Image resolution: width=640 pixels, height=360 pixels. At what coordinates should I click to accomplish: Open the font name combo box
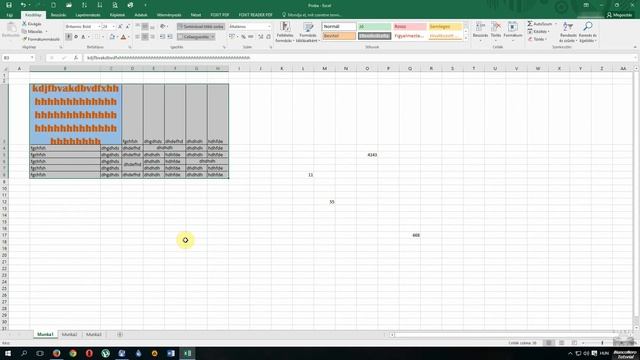point(83,27)
